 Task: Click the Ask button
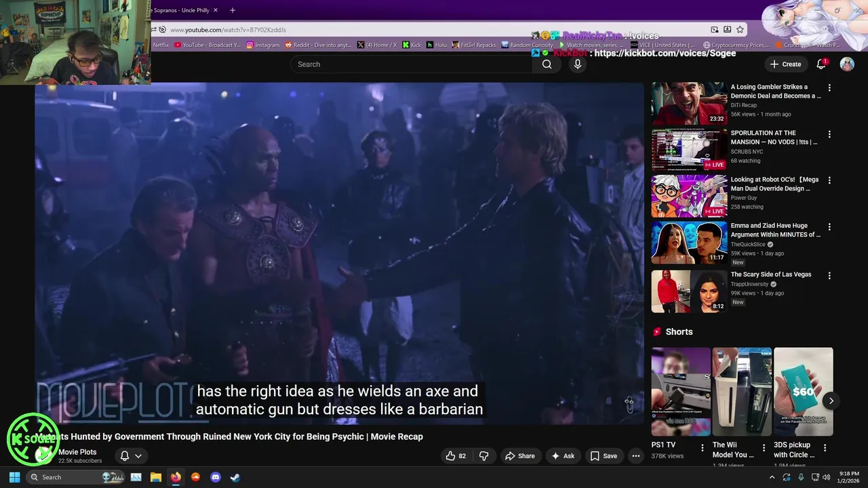562,456
